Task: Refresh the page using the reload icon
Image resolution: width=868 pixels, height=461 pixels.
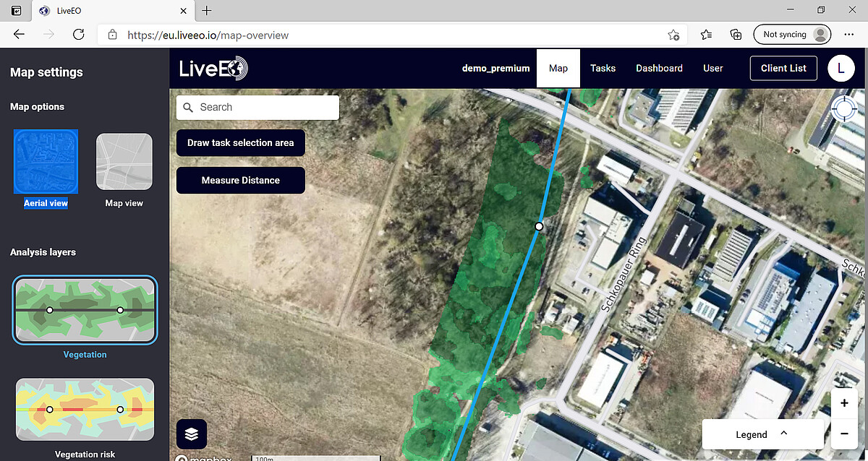Action: click(79, 34)
